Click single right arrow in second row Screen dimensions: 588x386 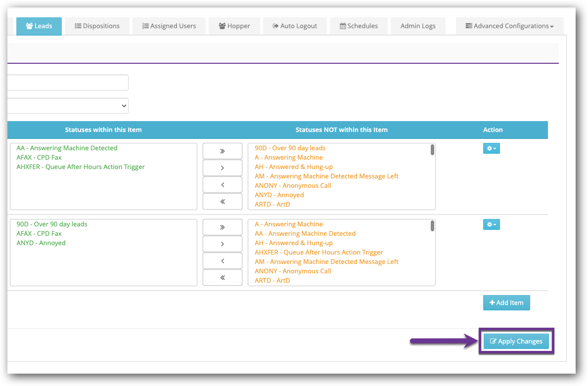(222, 244)
